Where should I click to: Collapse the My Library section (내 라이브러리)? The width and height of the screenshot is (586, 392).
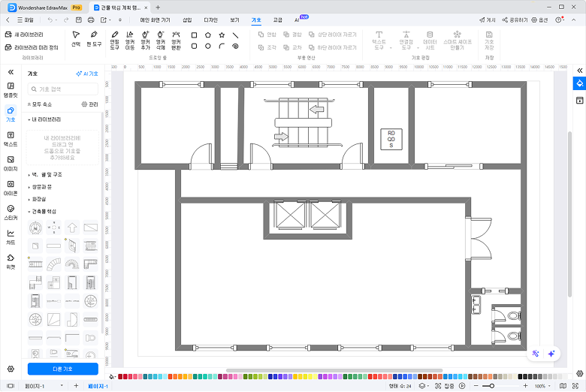(44, 119)
